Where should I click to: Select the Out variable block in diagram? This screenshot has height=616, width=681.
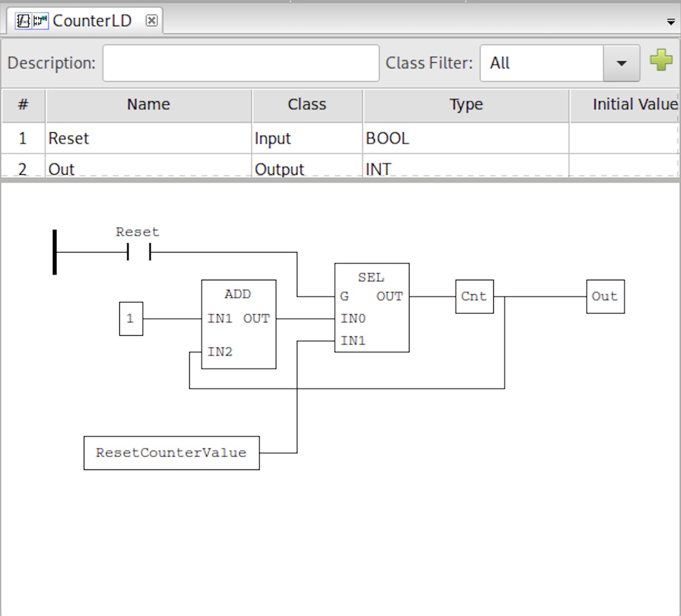click(x=605, y=297)
